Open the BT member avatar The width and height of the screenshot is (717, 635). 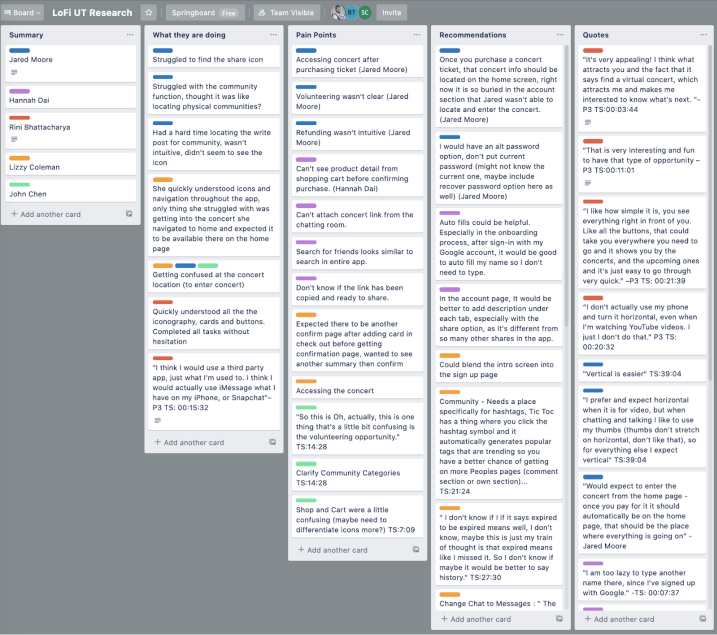coord(351,13)
